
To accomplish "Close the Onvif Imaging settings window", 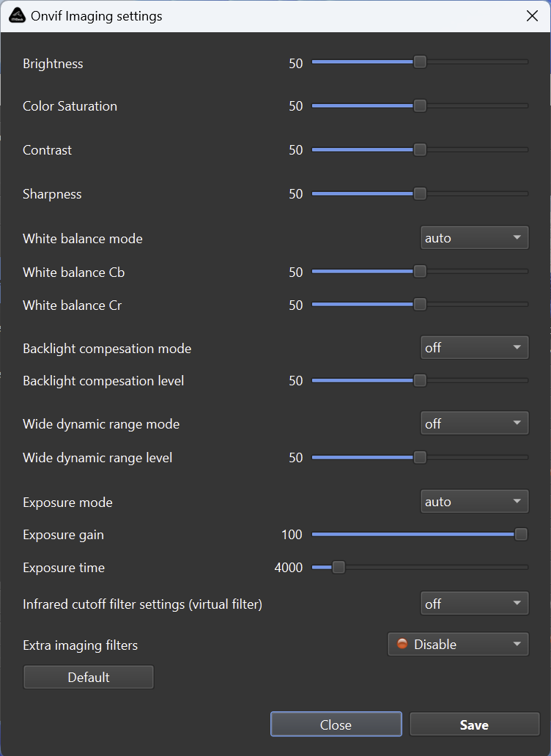I will coord(532,16).
